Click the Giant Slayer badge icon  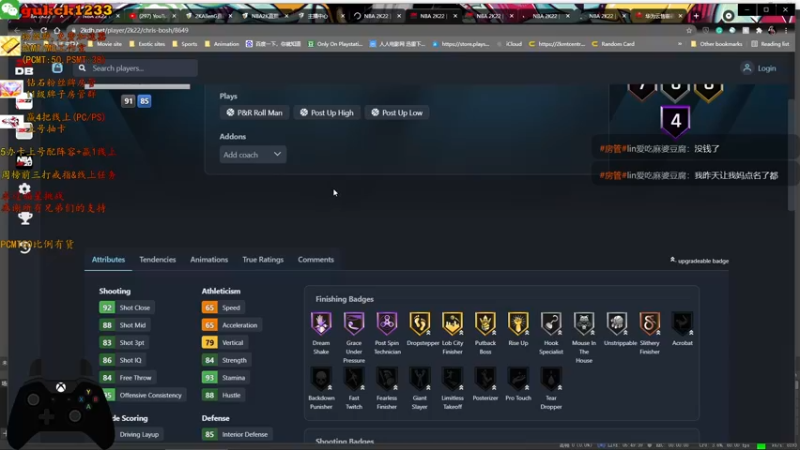(419, 379)
